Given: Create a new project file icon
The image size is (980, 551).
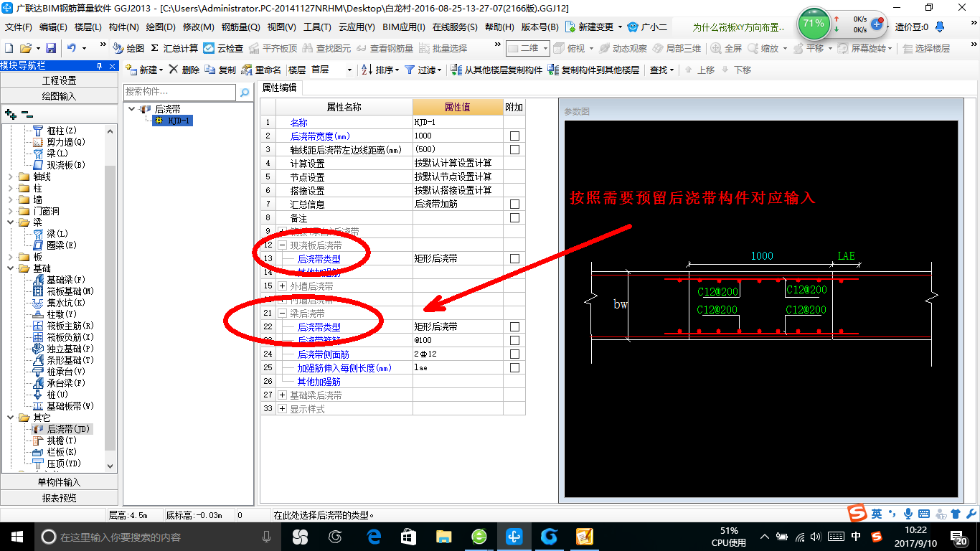Looking at the screenshot, I should coord(9,48).
